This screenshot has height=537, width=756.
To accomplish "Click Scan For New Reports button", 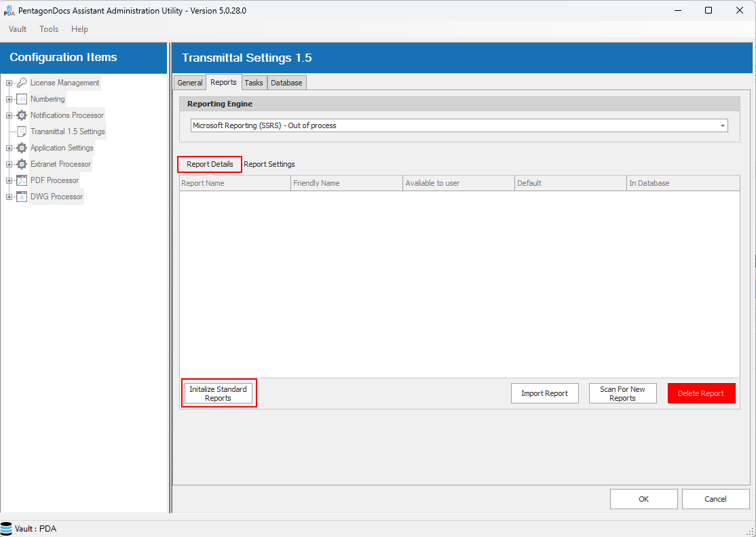I will pyautogui.click(x=622, y=394).
